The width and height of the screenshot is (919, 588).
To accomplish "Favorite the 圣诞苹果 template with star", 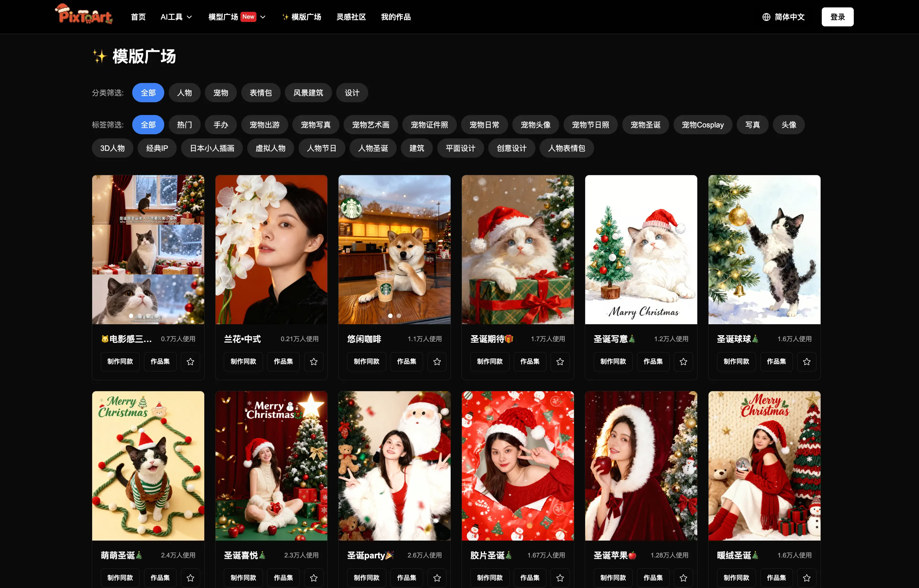I will click(x=683, y=578).
